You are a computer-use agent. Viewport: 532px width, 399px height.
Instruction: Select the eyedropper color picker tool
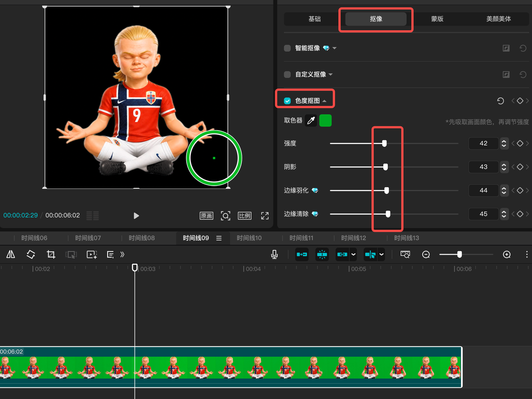311,121
